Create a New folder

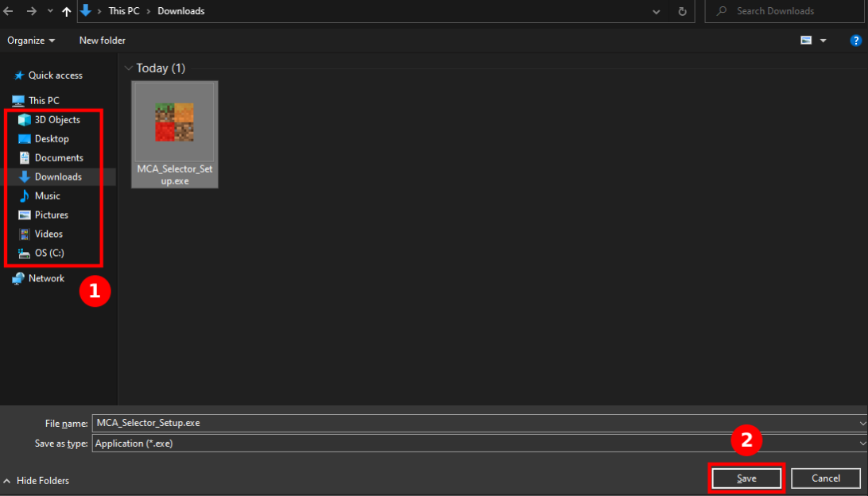point(103,41)
